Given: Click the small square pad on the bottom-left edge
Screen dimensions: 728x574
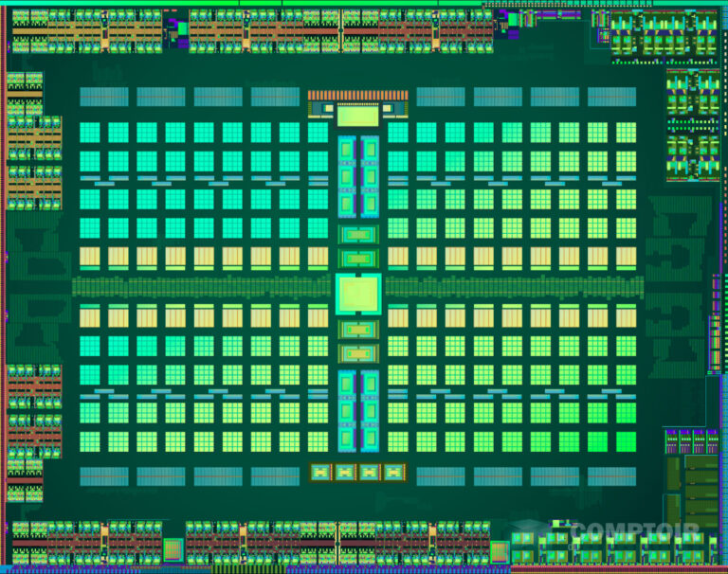Looking at the screenshot, I should [173, 549].
